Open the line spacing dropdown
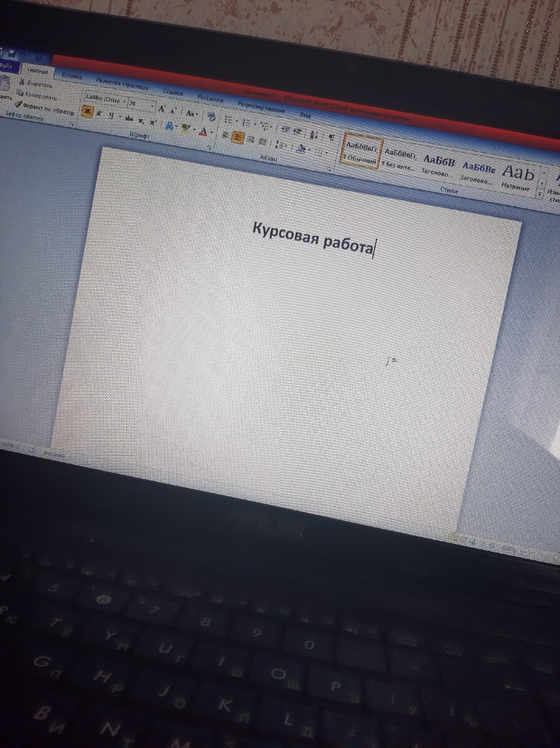 click(281, 145)
